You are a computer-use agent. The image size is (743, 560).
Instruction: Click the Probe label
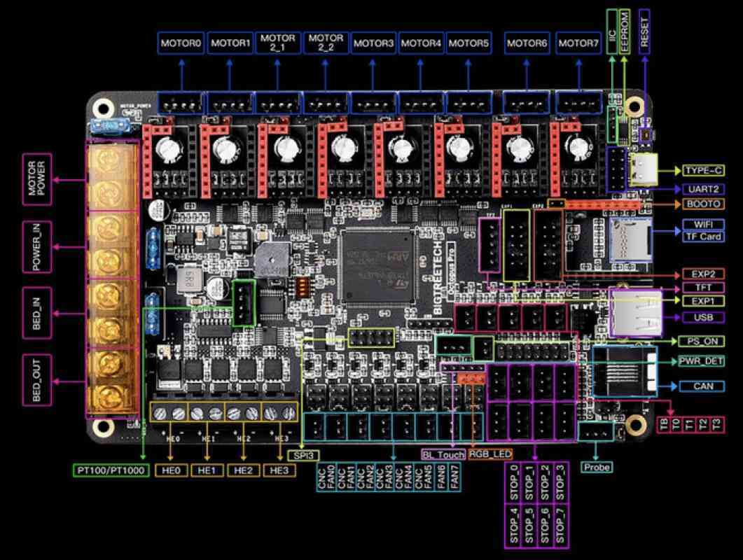coord(597,467)
